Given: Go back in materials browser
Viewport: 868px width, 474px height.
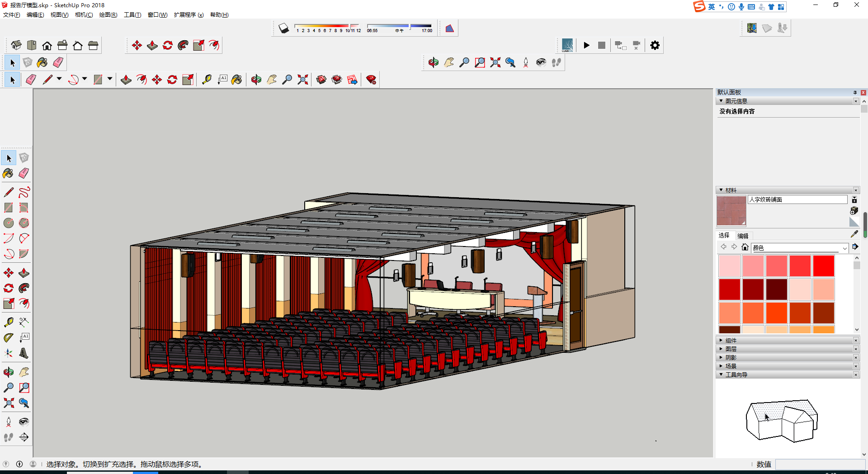Looking at the screenshot, I should click(723, 247).
